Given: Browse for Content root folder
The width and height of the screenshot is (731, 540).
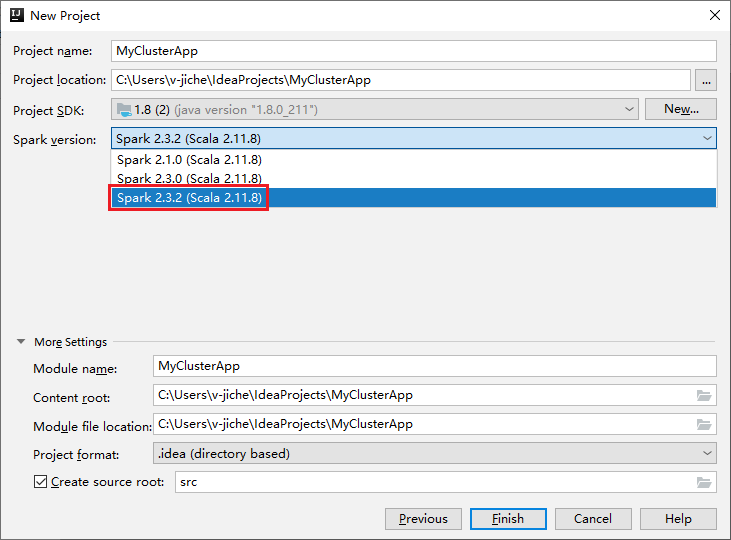Looking at the screenshot, I should pyautogui.click(x=704, y=395).
